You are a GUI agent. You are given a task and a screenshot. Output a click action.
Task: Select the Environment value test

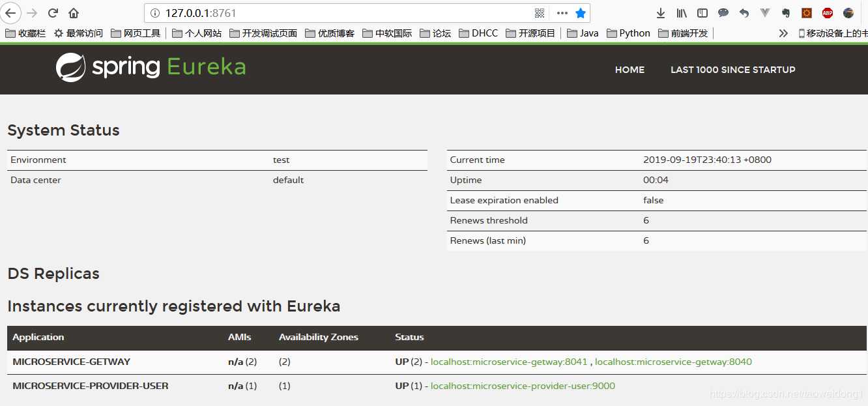(x=282, y=160)
